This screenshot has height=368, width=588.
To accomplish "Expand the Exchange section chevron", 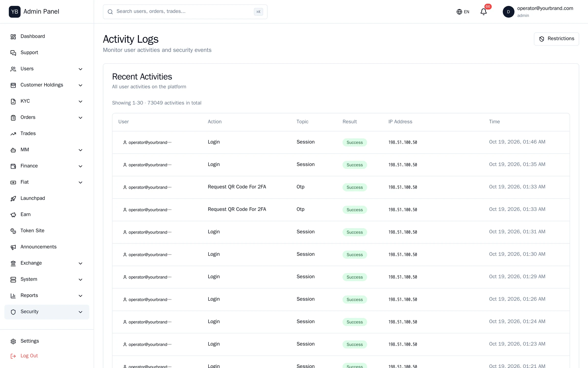I will click(80, 263).
